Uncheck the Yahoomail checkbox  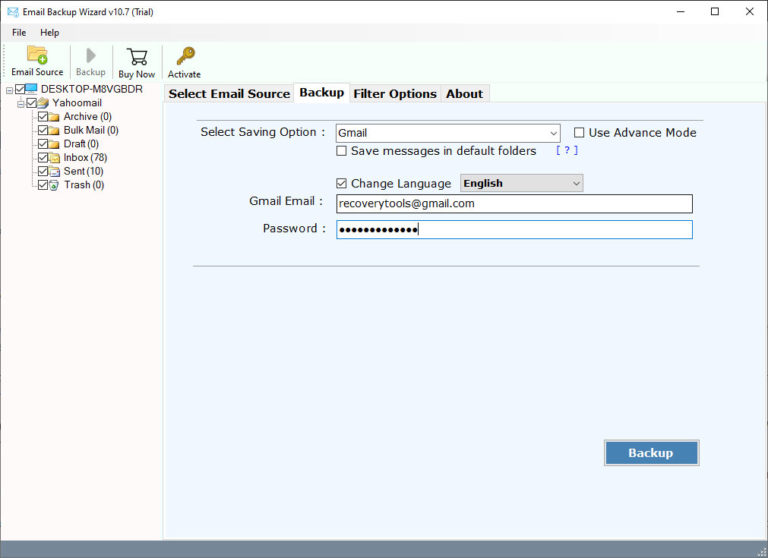(x=32, y=102)
